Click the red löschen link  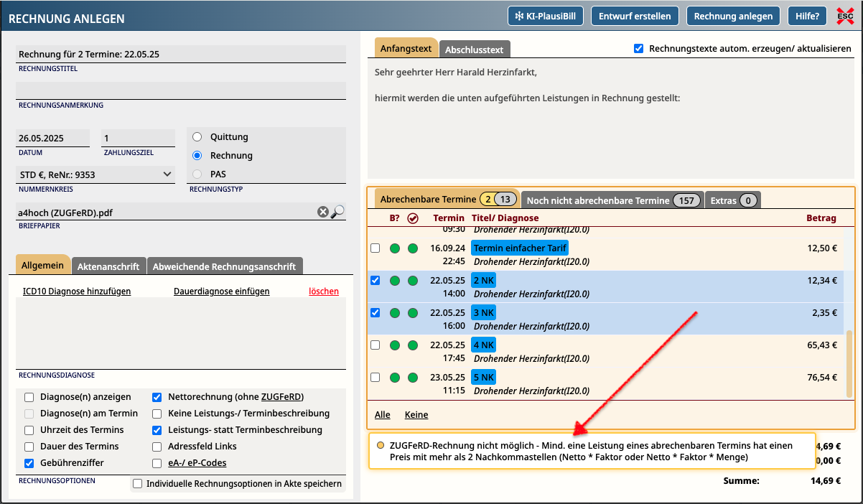pyautogui.click(x=324, y=291)
